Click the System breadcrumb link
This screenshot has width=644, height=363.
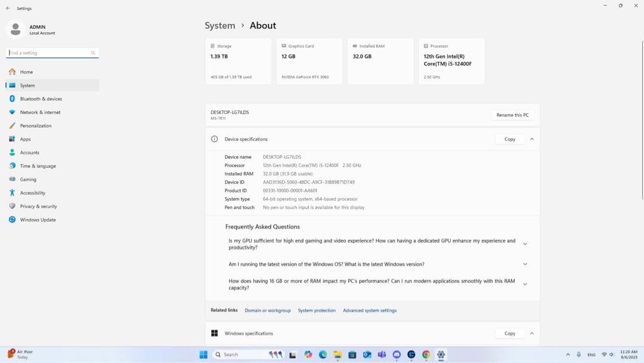point(220,25)
